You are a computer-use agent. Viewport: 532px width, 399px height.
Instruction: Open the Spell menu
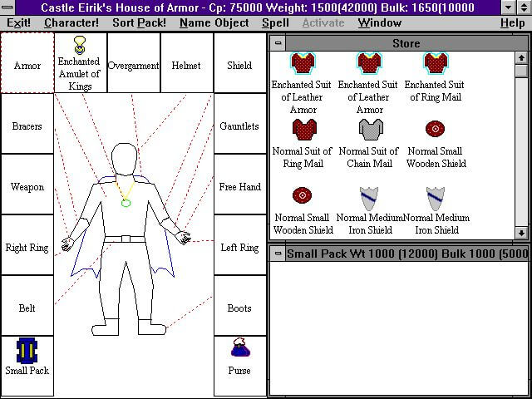coord(275,22)
